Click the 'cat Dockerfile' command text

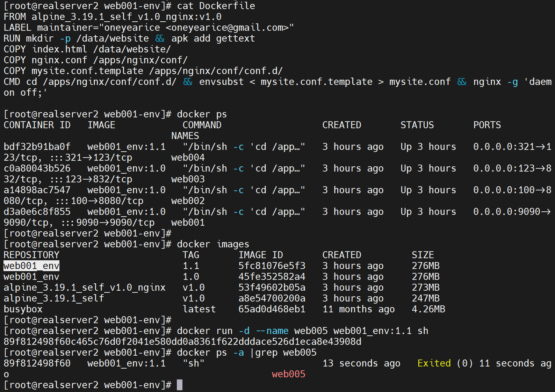tap(216, 6)
